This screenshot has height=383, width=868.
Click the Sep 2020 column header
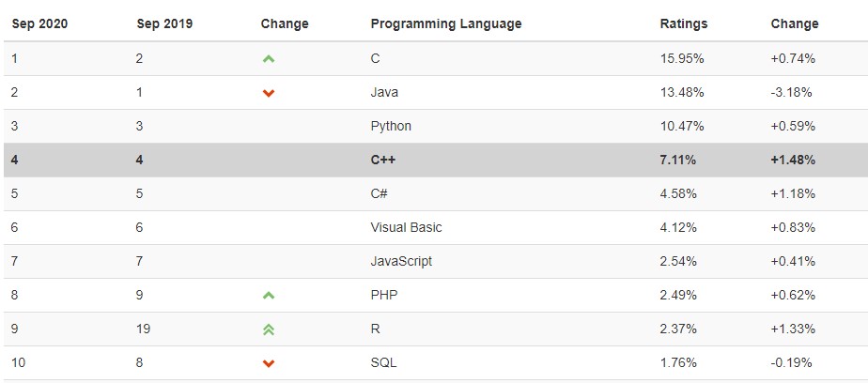[x=39, y=23]
